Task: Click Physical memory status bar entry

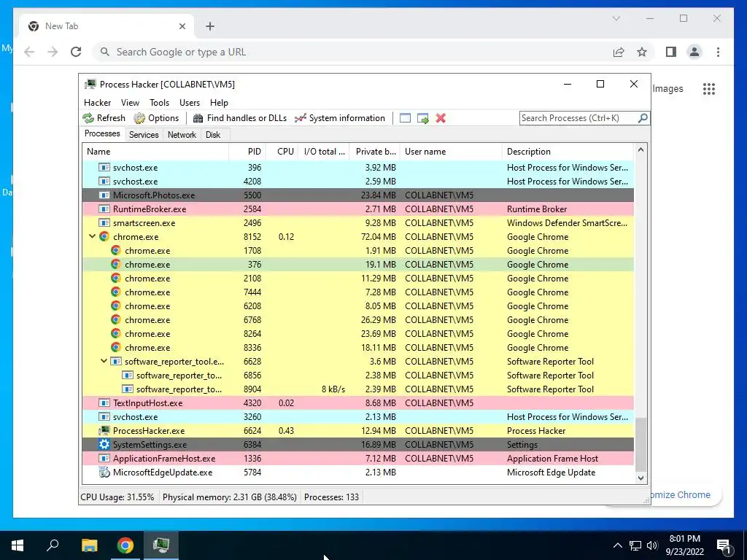Action: [230, 497]
